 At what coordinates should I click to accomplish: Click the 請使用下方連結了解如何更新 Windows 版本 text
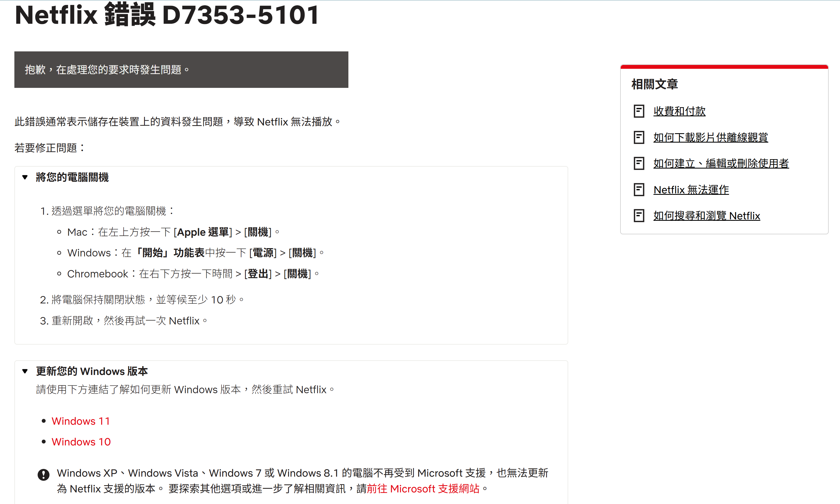coord(186,389)
